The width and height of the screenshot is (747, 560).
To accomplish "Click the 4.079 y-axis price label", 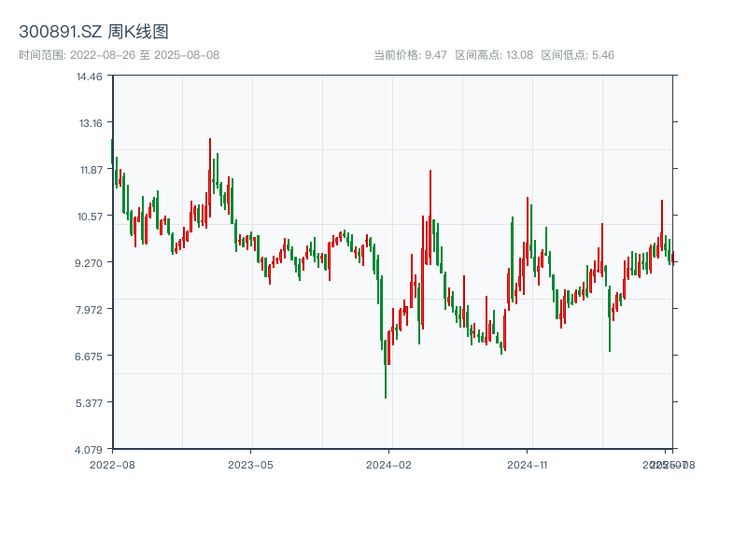I will tap(90, 450).
